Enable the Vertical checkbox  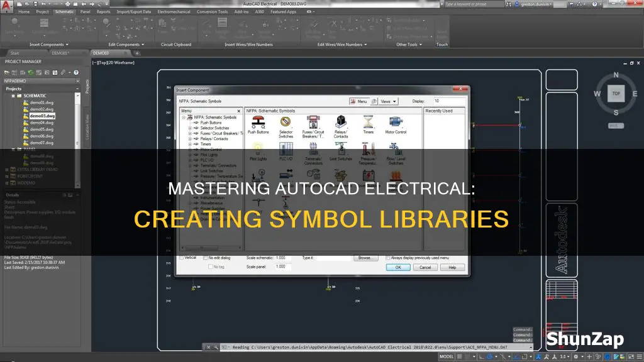[181, 258]
